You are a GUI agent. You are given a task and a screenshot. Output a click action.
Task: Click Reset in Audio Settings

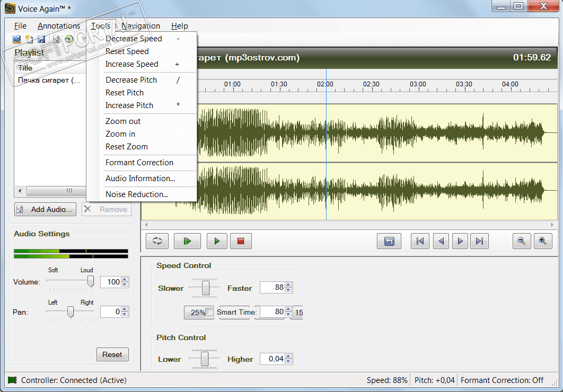[x=112, y=354]
